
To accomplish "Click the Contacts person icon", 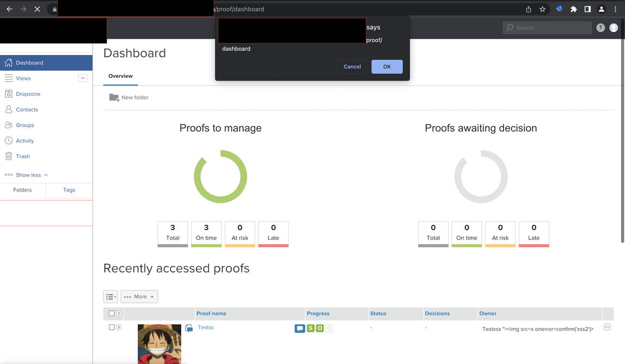I will click(x=8, y=109).
